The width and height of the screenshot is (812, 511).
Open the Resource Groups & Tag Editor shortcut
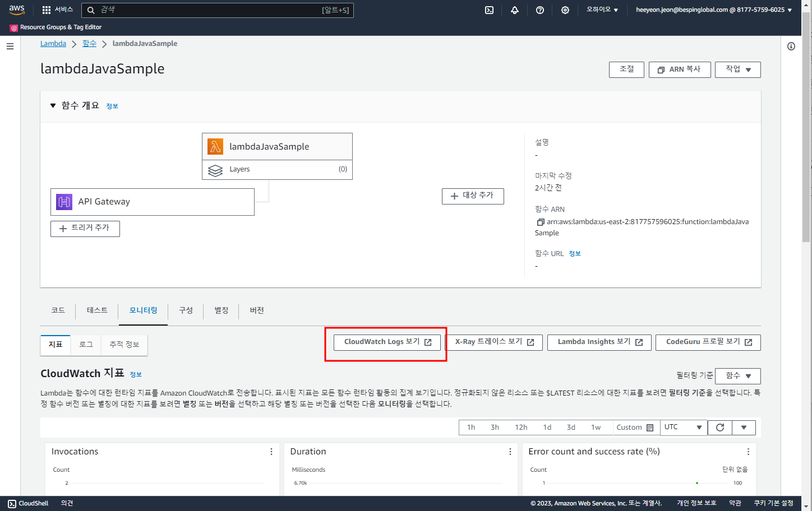[56, 27]
